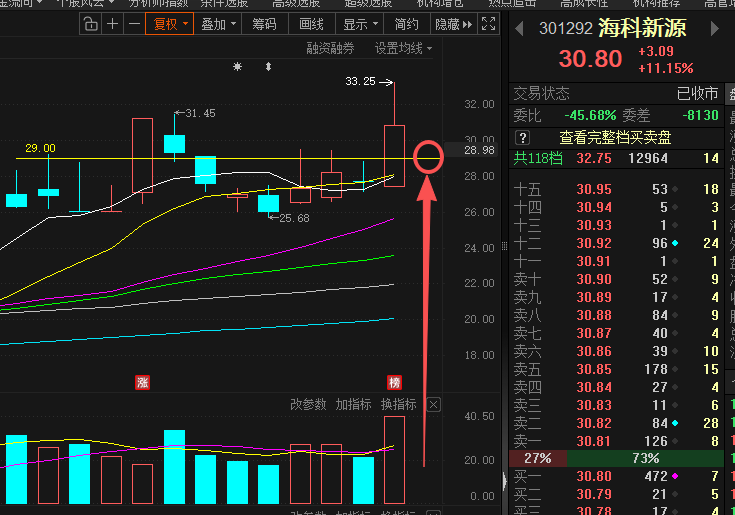735x515 pixels.
Task: Click the 32.75 price beside 共118档
Action: [594, 158]
